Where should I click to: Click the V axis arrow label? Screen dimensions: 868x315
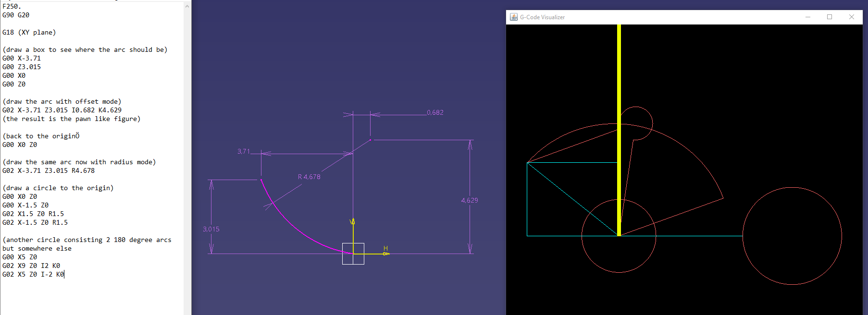pos(352,221)
